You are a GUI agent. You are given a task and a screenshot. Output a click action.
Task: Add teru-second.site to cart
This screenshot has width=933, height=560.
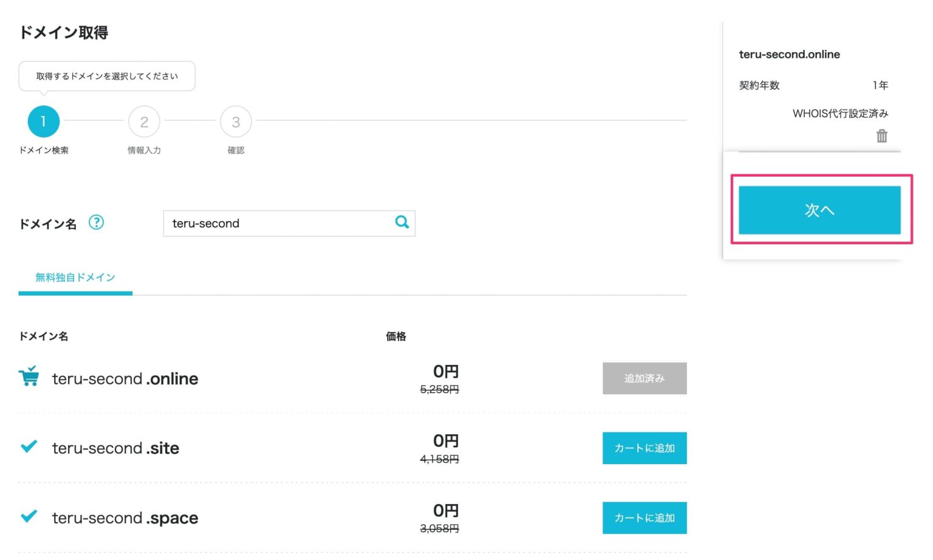point(644,448)
